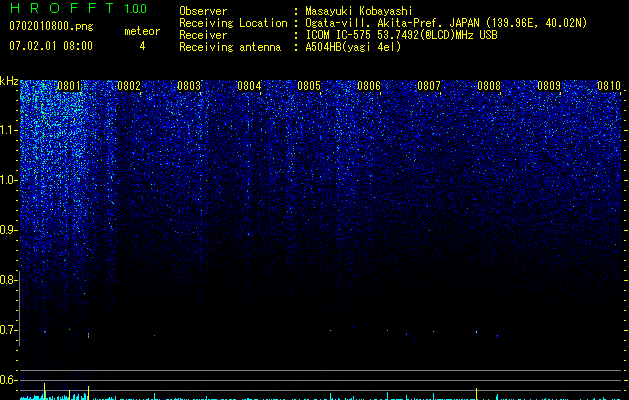Click time marker 0803
The height and width of the screenshot is (400, 629).
click(x=189, y=85)
